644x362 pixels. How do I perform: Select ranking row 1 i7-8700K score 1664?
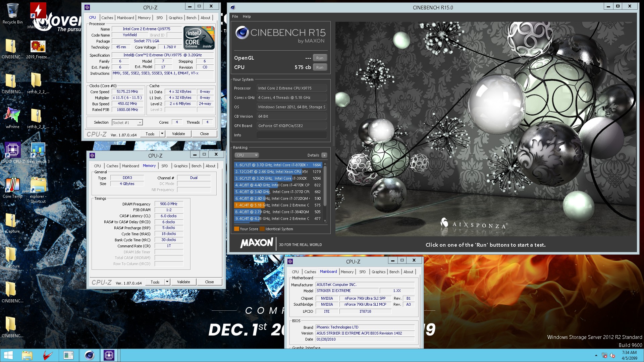(x=278, y=165)
